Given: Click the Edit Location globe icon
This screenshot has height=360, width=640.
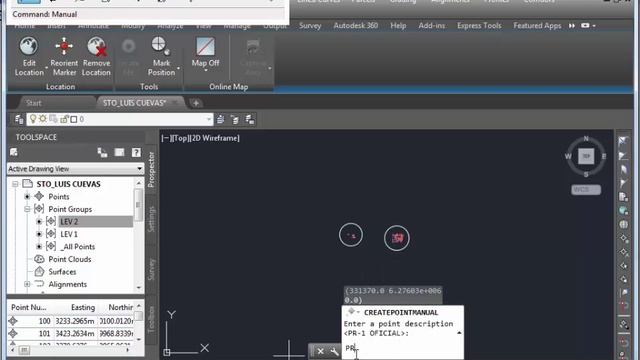Looking at the screenshot, I should pos(29,46).
